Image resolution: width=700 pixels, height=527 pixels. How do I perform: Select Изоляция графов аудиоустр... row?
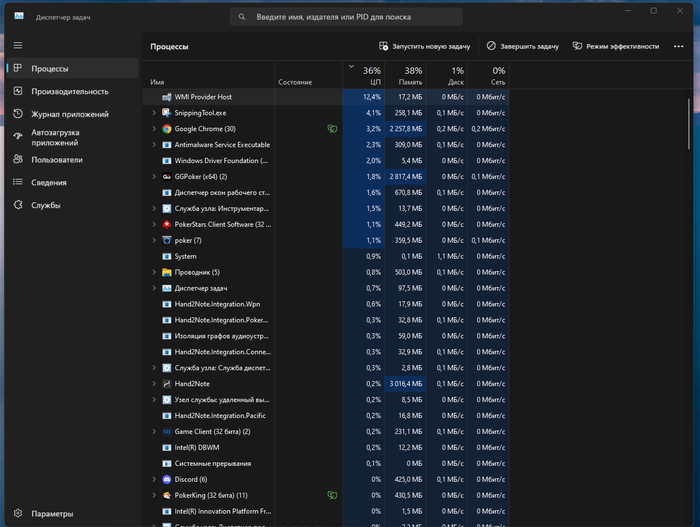325,336
